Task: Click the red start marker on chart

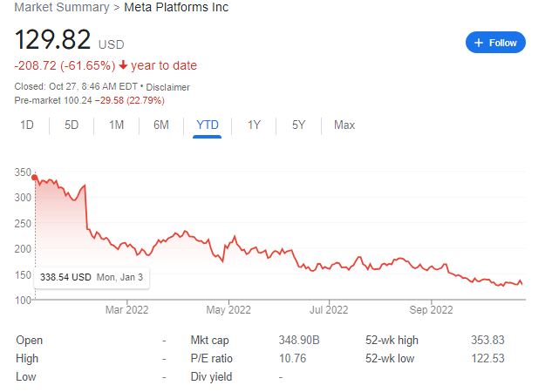Action: [34, 178]
